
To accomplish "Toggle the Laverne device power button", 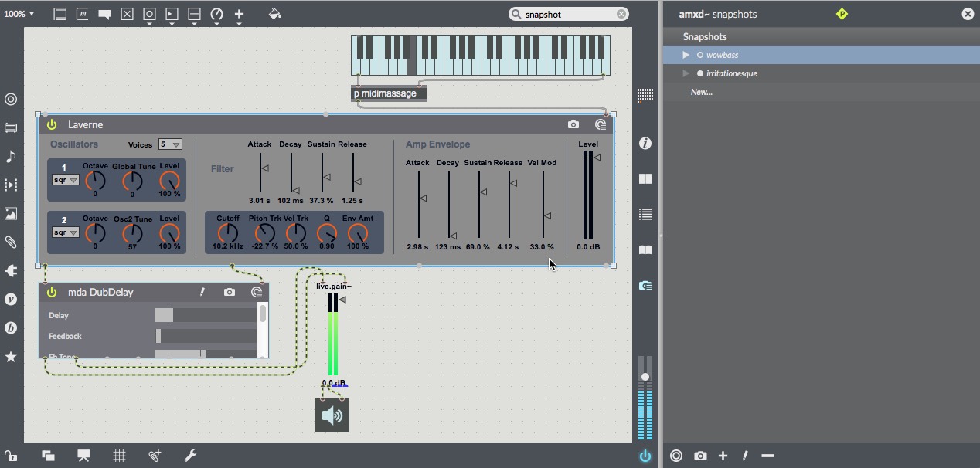I will (52, 124).
